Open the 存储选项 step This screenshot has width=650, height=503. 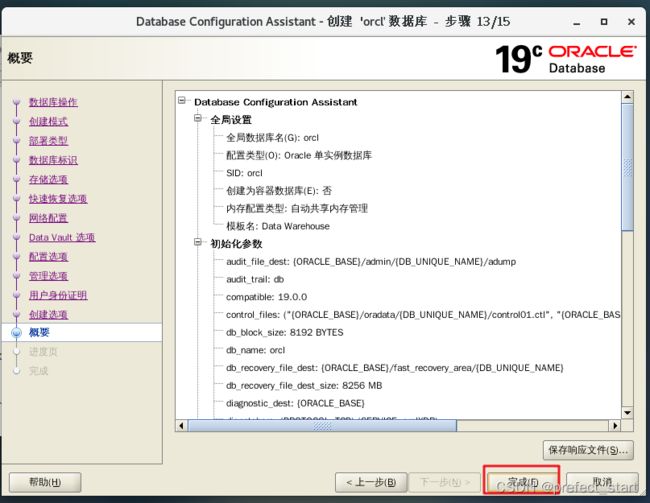pos(49,179)
